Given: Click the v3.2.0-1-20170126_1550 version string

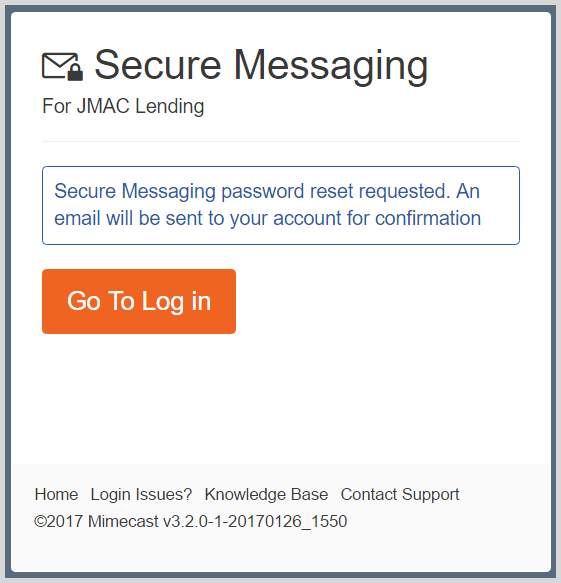Looking at the screenshot, I should click(x=255, y=521).
